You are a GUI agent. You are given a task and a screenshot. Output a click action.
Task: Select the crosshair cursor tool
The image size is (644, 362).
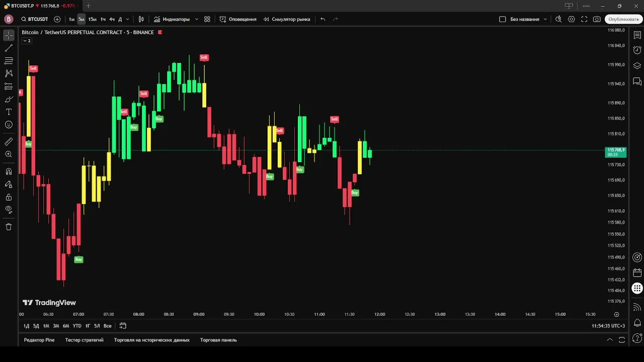click(x=9, y=35)
